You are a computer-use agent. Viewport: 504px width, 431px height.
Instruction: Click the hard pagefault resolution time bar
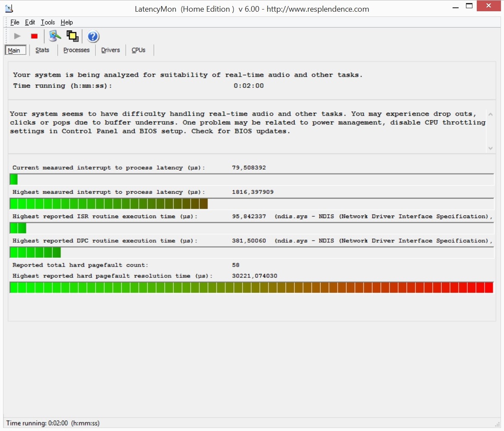pyautogui.click(x=252, y=287)
